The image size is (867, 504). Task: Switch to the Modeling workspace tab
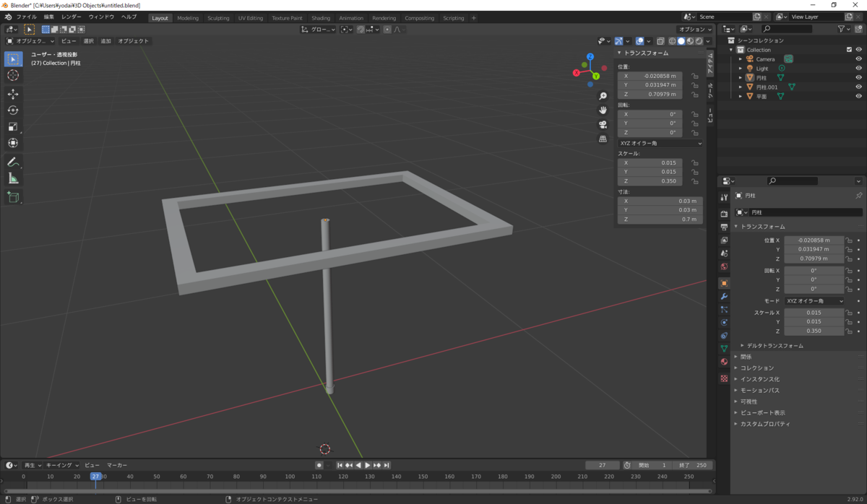(x=188, y=18)
